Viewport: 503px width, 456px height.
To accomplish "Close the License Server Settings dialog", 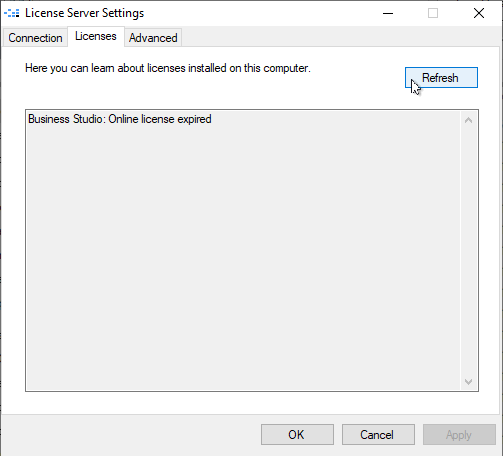I will pyautogui.click(x=479, y=13).
